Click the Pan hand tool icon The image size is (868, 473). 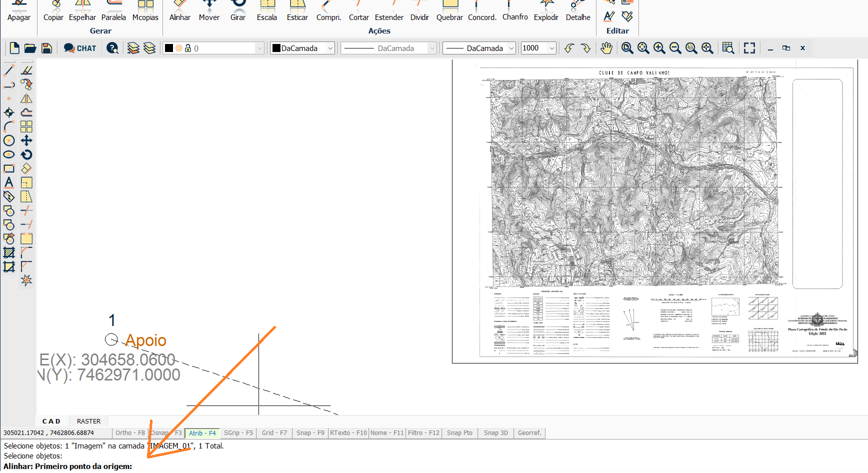606,48
